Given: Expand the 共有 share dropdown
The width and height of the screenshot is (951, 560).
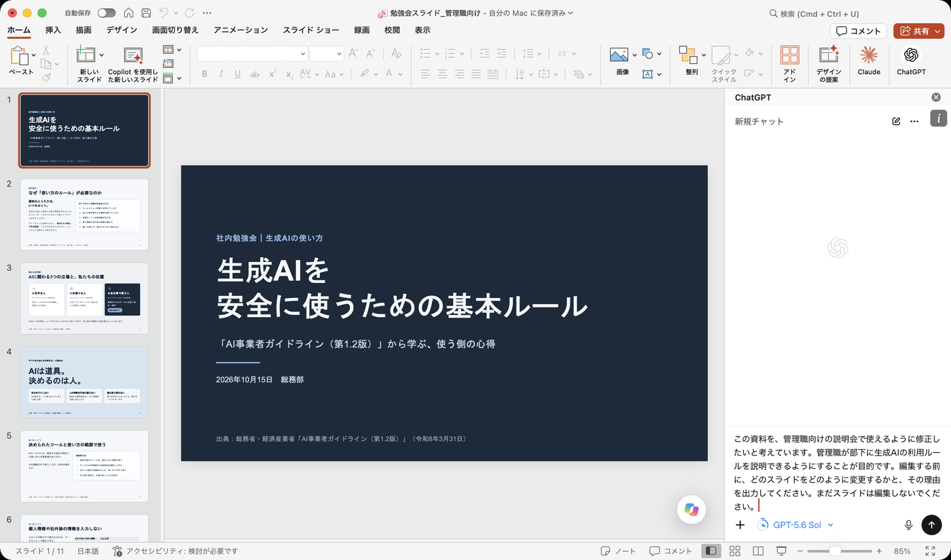Looking at the screenshot, I should (x=937, y=31).
